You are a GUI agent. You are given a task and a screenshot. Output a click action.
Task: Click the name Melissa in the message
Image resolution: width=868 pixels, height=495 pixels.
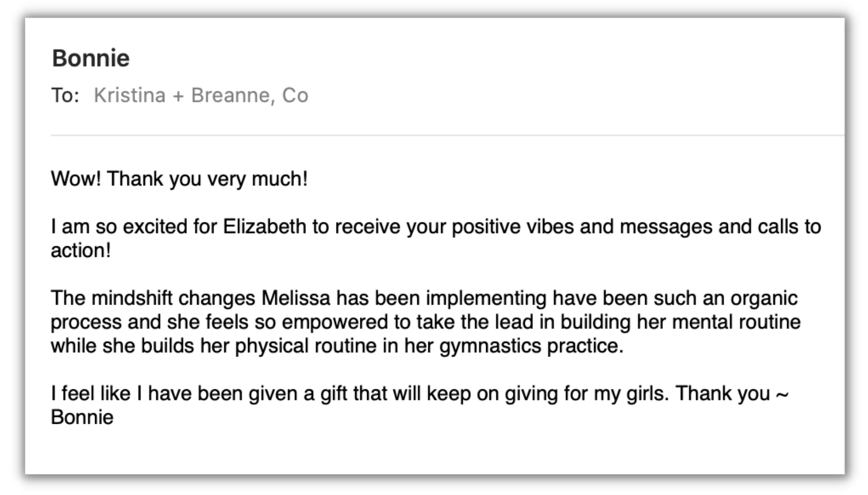click(x=295, y=298)
